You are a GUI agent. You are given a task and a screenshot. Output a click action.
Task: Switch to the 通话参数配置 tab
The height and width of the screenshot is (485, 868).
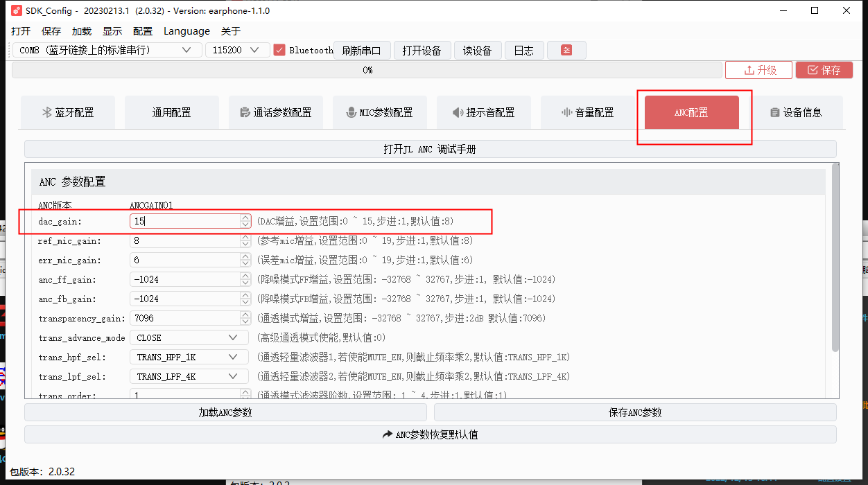click(275, 112)
